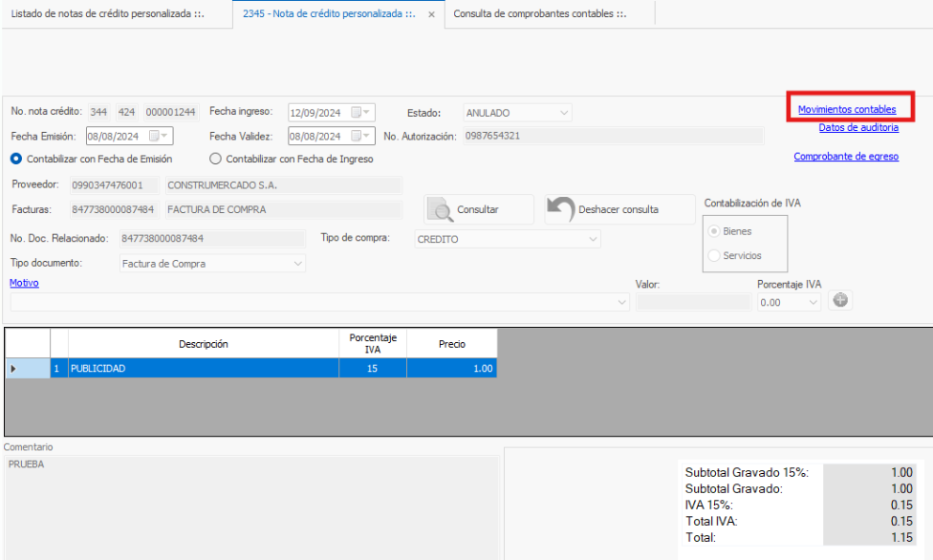
Task: Open the Movimientos contables link
Action: [847, 110]
